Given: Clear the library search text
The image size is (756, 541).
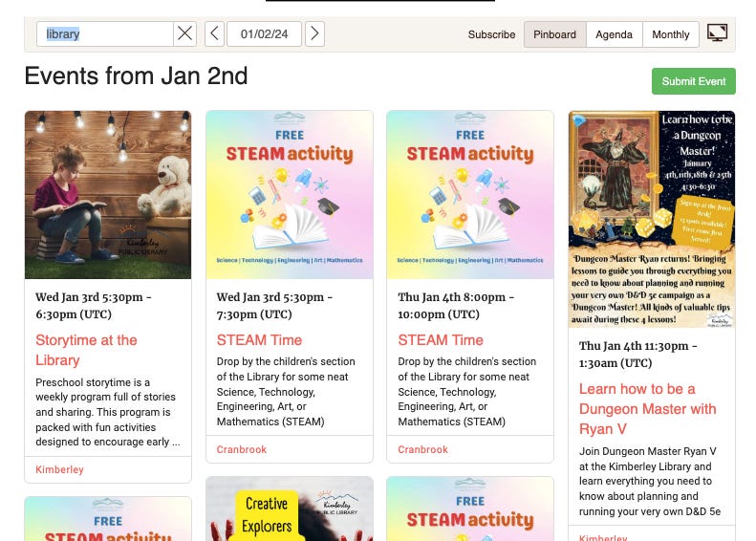Looking at the screenshot, I should [x=184, y=33].
